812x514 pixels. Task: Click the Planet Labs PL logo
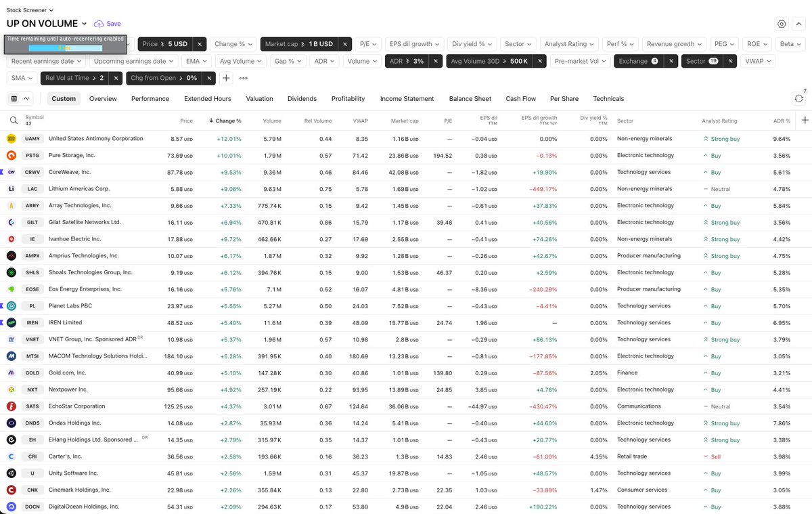(x=12, y=306)
